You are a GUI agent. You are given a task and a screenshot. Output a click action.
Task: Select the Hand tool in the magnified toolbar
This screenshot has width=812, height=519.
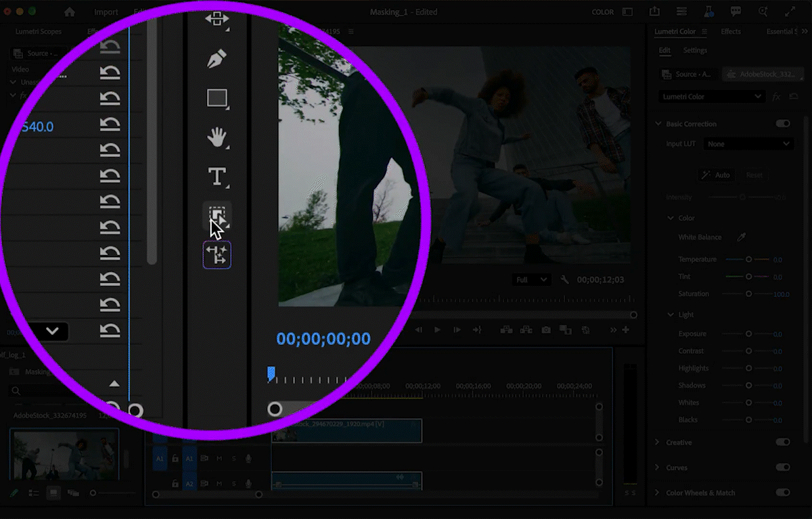[217, 138]
